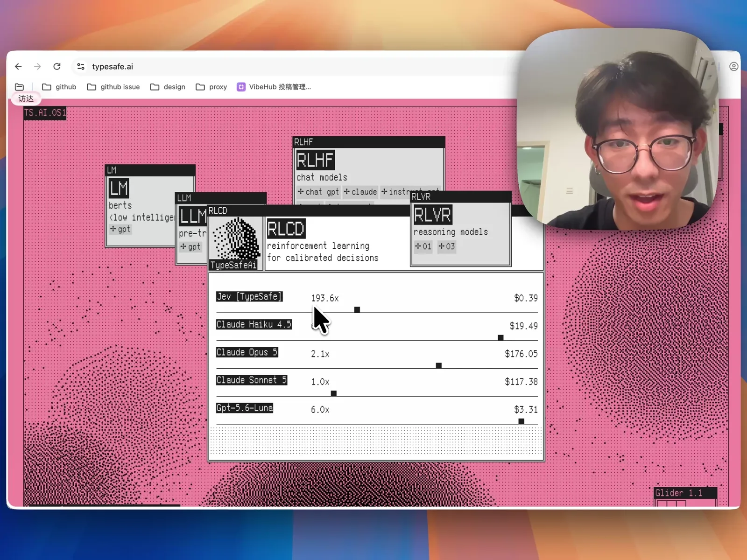
Task: Click the Claude Sonnet 5 slider handle
Action: tap(334, 394)
